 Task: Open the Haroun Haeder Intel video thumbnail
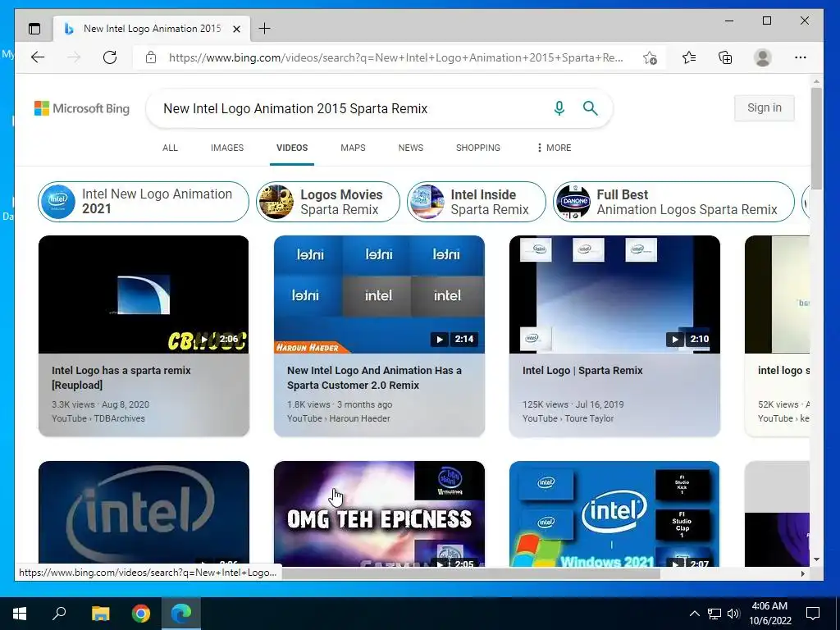(x=379, y=294)
